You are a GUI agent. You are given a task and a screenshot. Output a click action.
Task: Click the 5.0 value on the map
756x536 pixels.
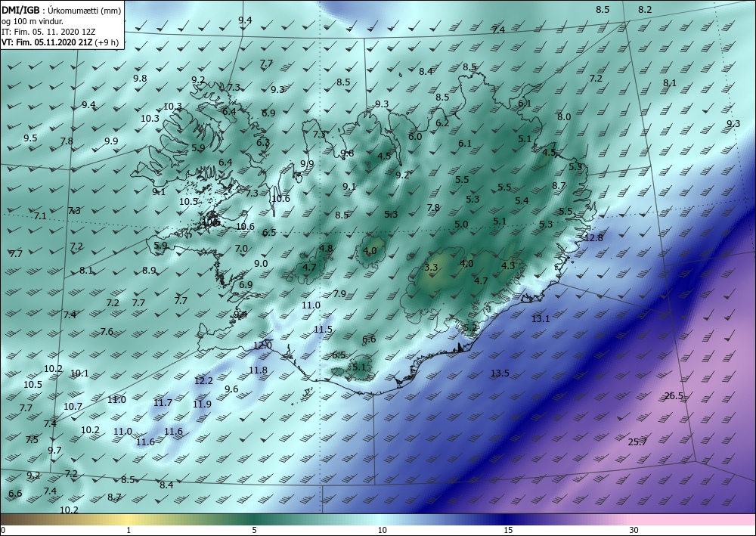tap(461, 224)
